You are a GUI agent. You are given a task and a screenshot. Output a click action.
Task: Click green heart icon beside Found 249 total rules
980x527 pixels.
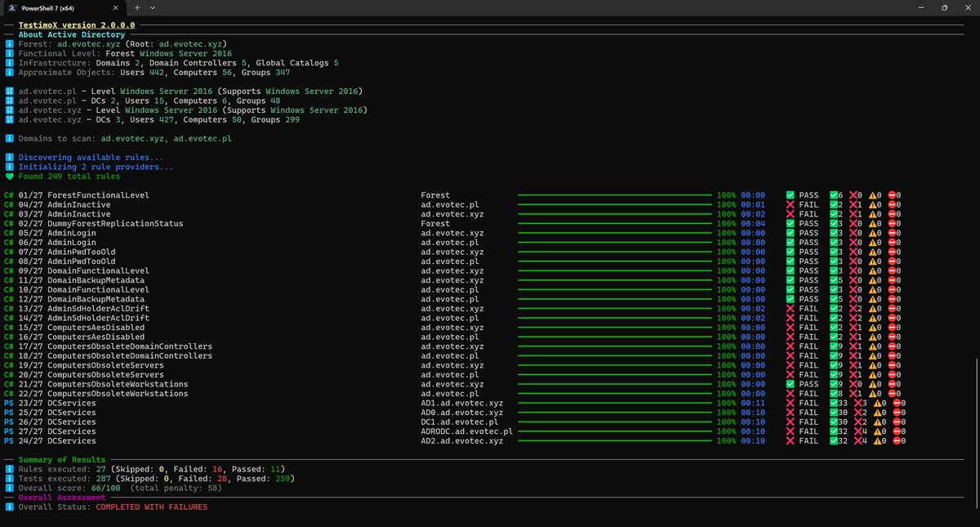[x=9, y=176]
